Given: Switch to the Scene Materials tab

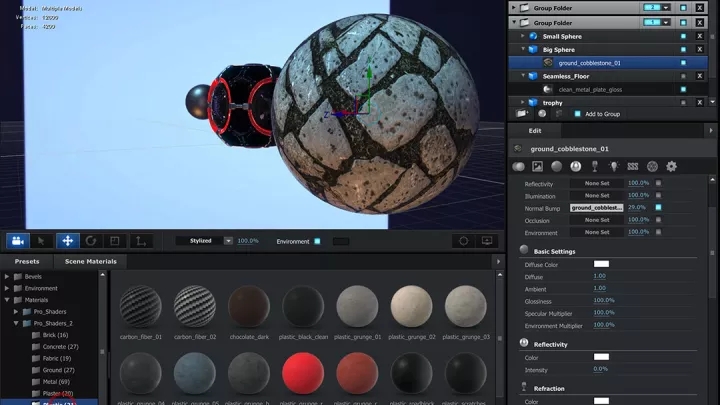Looking at the screenshot, I should pyautogui.click(x=90, y=261).
